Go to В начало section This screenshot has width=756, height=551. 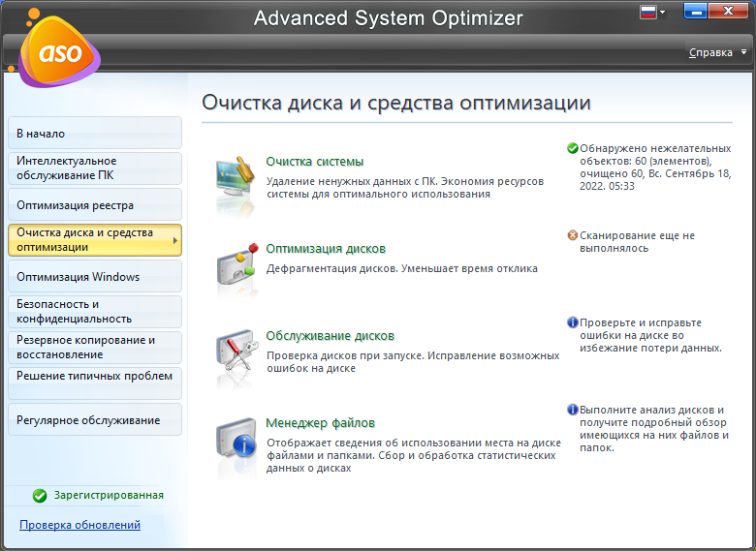point(95,133)
